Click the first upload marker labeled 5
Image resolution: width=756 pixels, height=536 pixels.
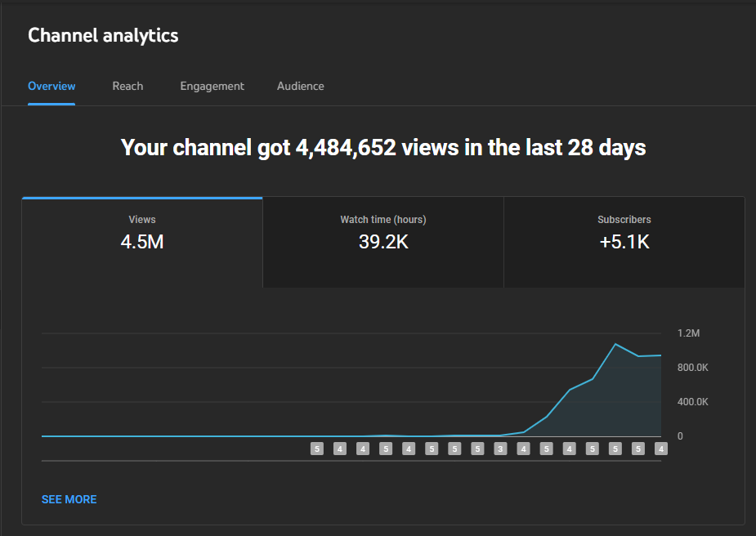point(317,449)
